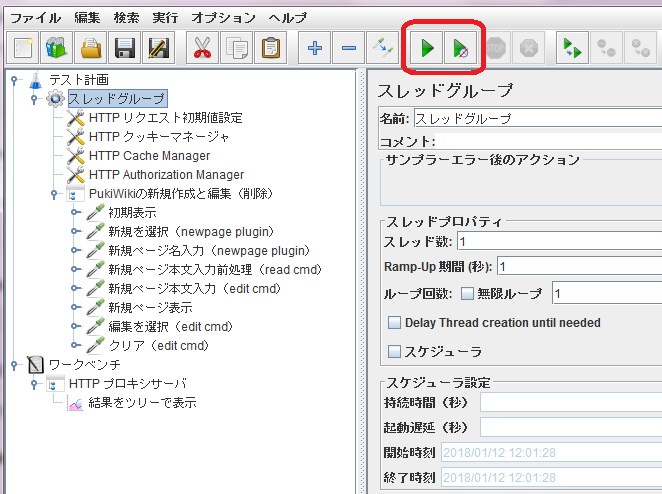The image size is (662, 494).
Task: Select 結果をツリーで表示 listener
Action: [141, 403]
